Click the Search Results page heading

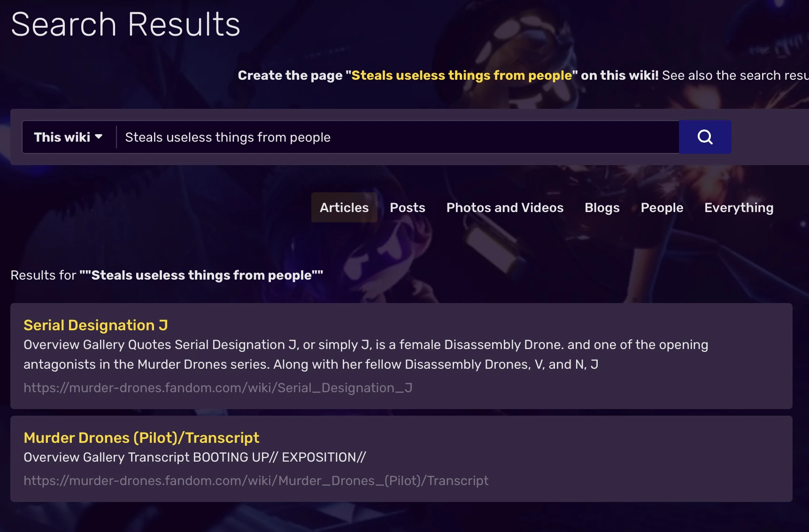pos(126,24)
